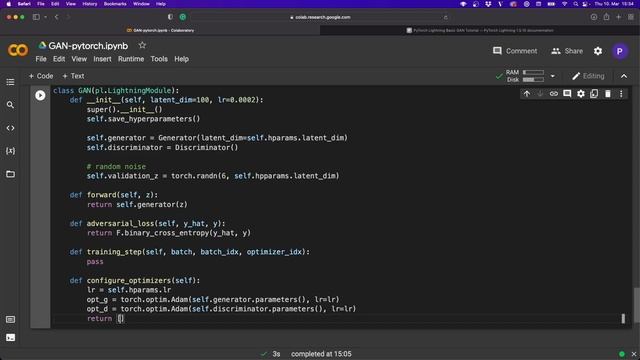
Task: Toggle the Safari sidebar
Action: tap(36, 17)
